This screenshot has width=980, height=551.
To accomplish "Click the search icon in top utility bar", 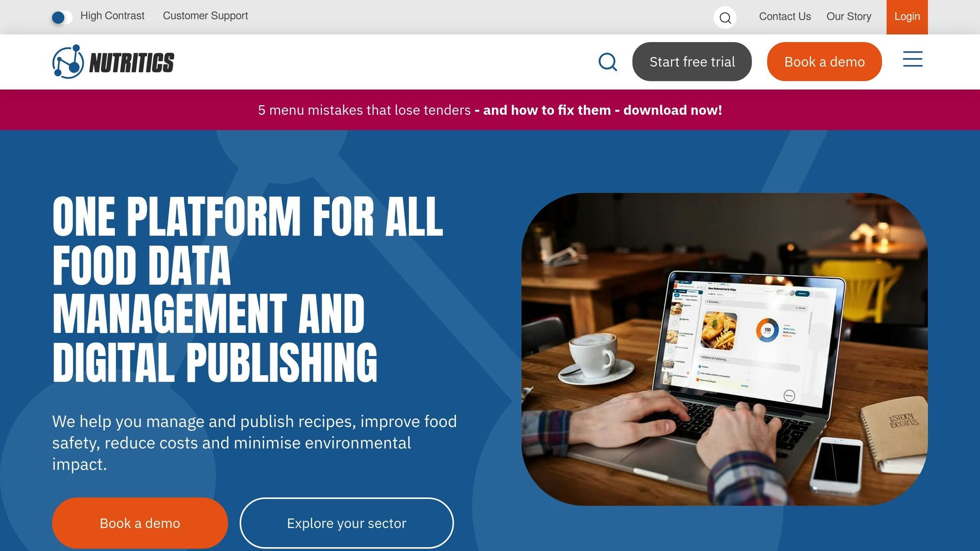I will click(x=724, y=18).
